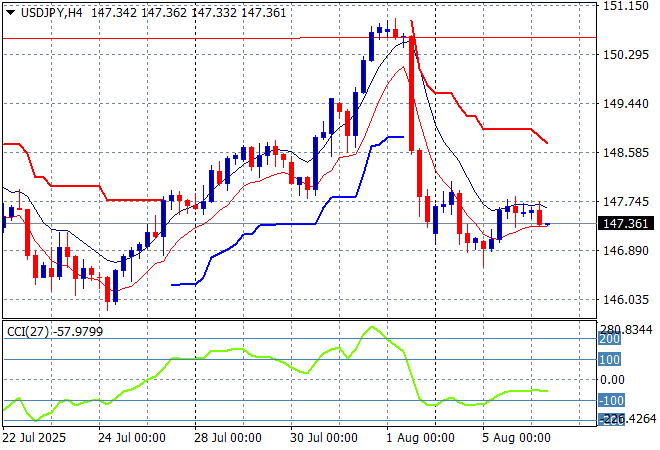
Task: Click the OHLC values 147.342 147.362 text
Action: click(x=139, y=13)
